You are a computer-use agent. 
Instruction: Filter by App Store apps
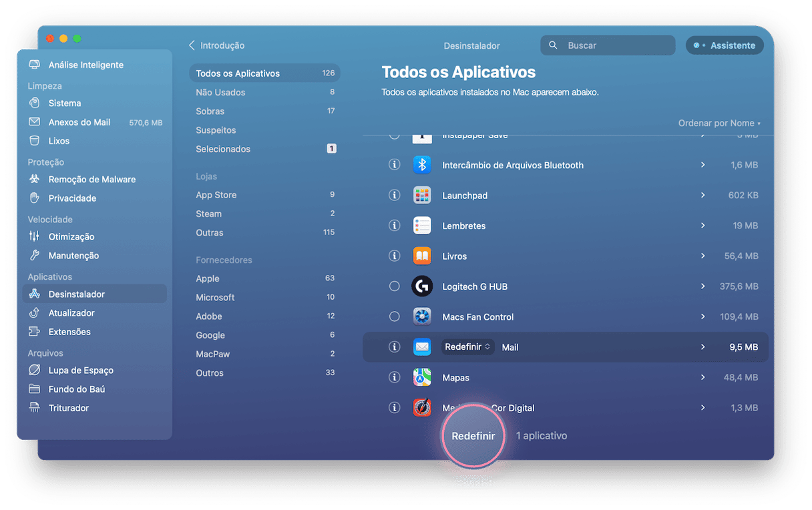point(264,195)
